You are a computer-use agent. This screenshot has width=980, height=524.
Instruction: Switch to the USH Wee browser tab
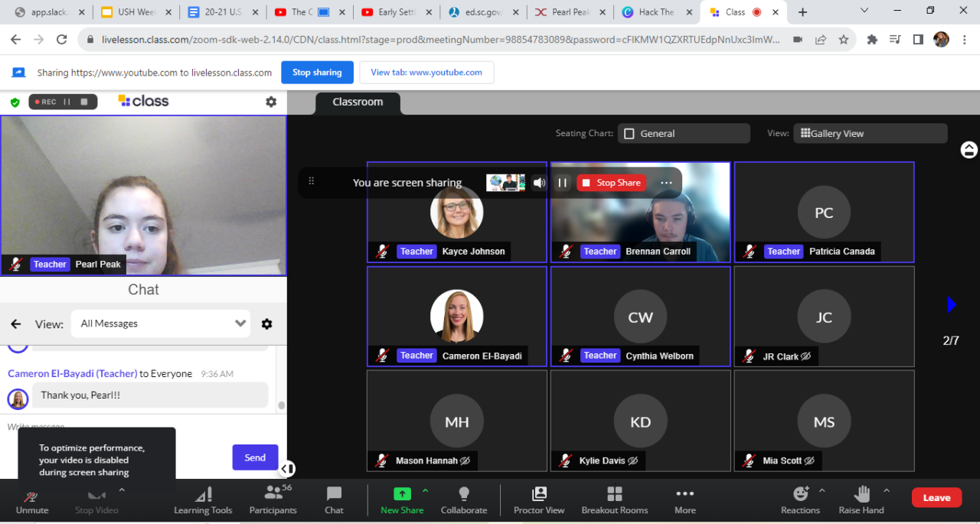pos(136,12)
